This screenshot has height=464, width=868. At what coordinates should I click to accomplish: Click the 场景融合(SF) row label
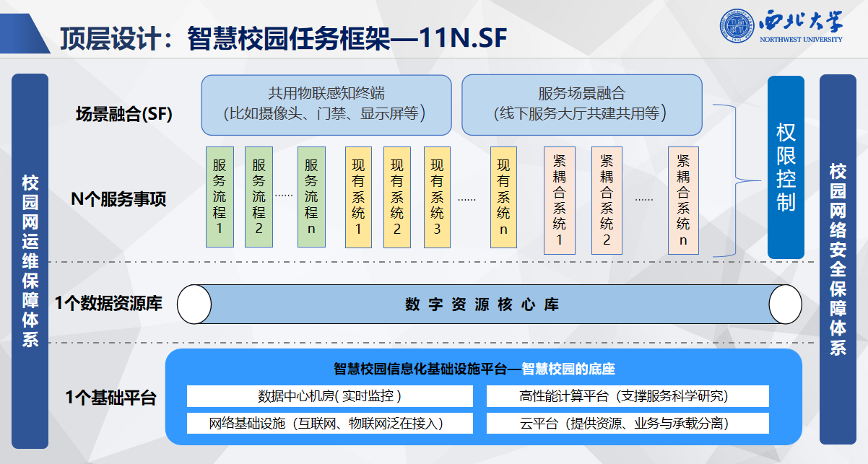tap(124, 114)
